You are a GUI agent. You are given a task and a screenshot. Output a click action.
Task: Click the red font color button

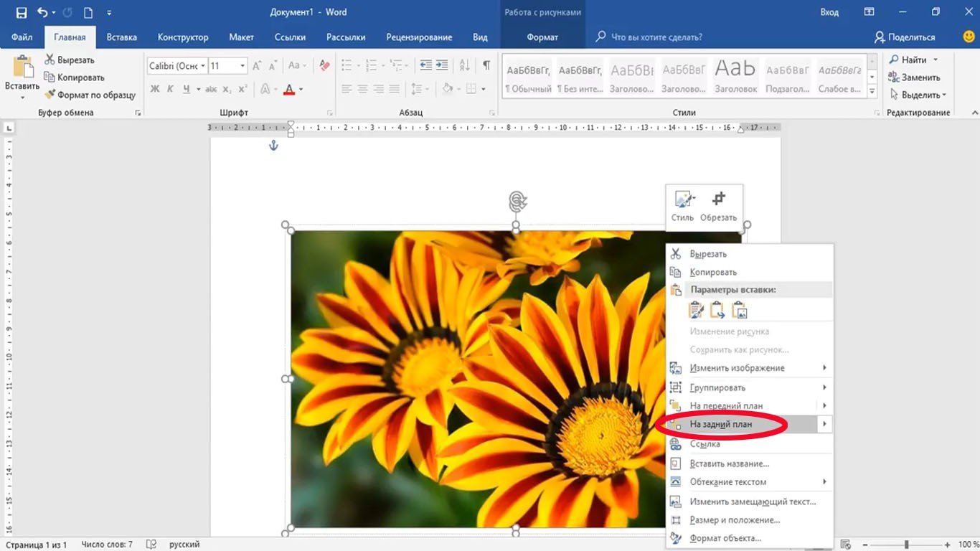pos(289,89)
